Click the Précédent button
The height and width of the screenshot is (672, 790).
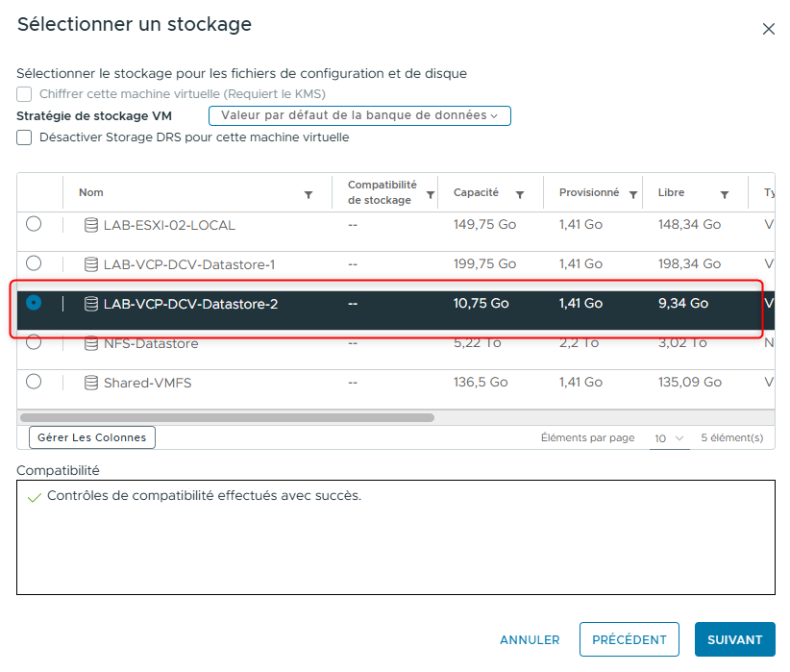point(629,639)
